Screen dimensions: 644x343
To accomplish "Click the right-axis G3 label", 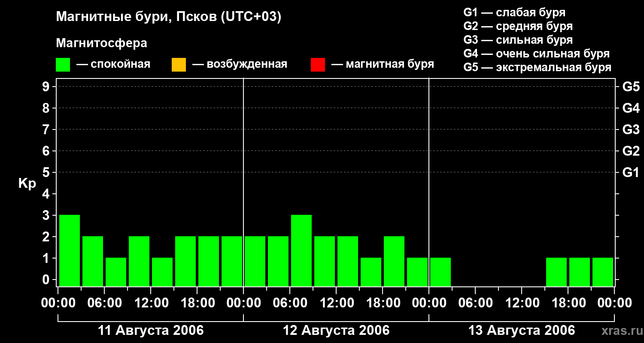I will [631, 129].
